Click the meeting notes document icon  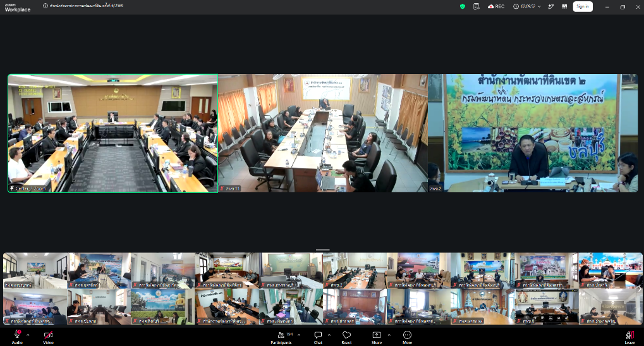(477, 6)
